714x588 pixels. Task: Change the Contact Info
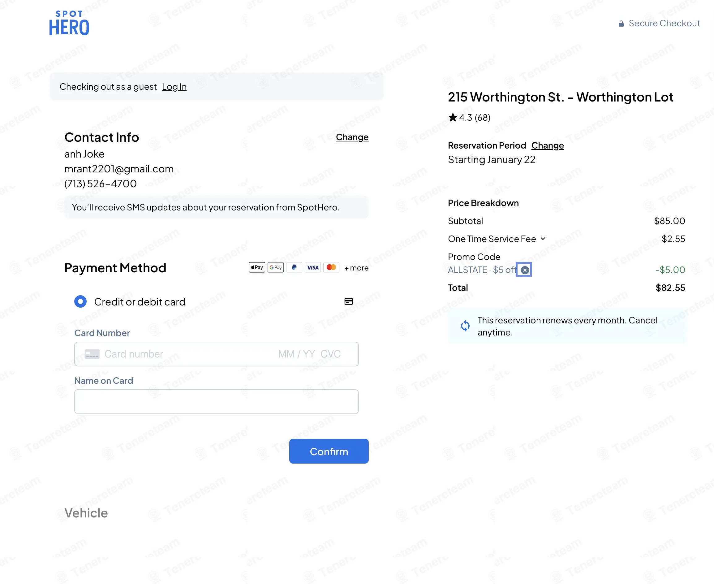pos(352,137)
